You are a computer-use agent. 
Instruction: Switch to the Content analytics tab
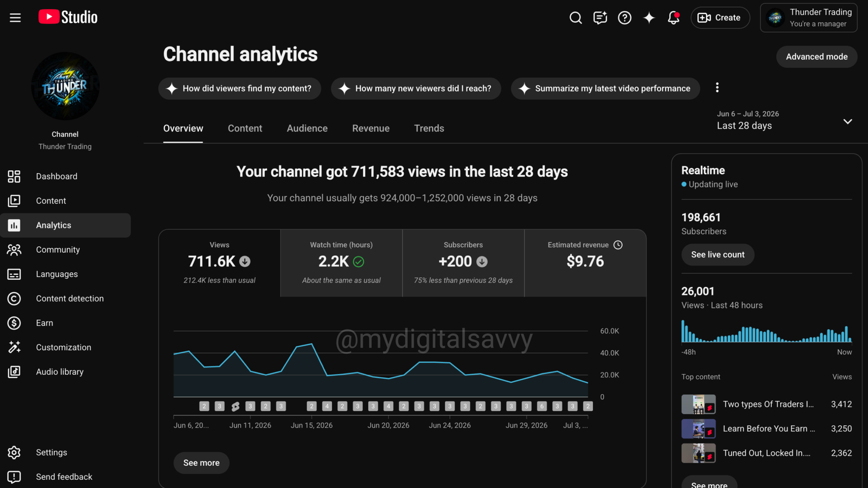point(245,129)
